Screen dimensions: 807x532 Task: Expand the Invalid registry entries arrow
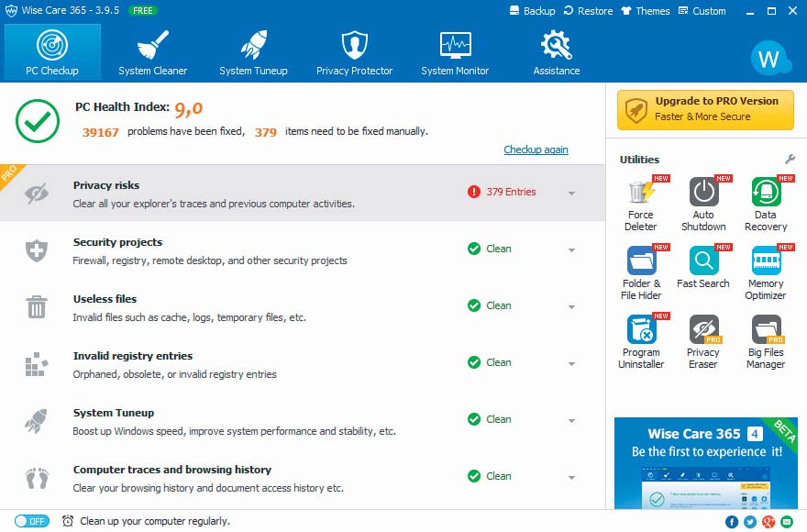tap(571, 364)
